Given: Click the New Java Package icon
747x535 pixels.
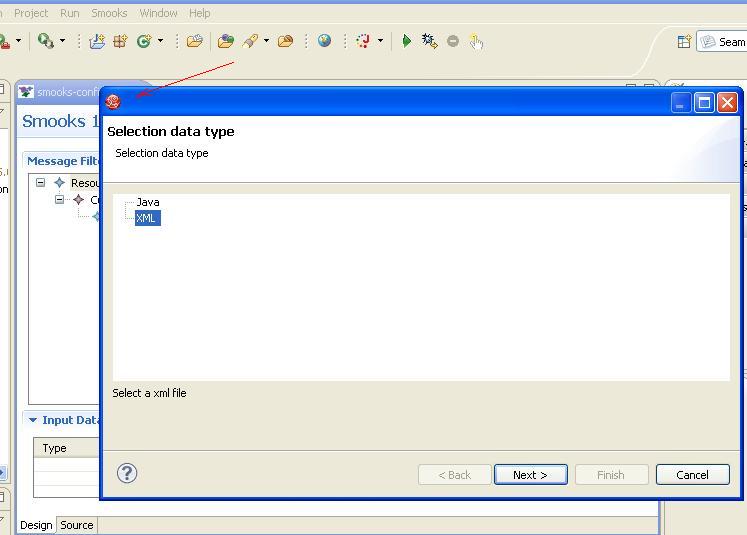Looking at the screenshot, I should (120, 41).
